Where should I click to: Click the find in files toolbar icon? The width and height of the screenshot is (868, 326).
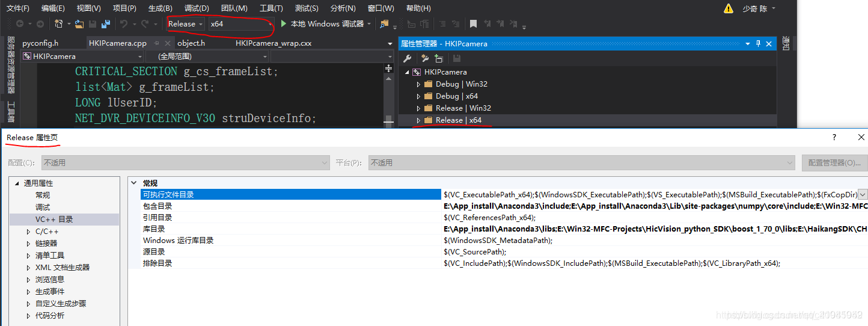coord(384,24)
